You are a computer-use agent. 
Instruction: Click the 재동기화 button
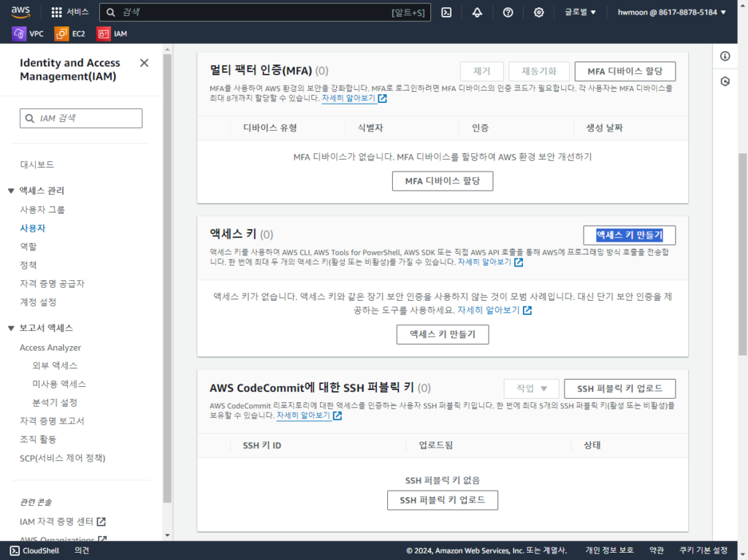(539, 72)
